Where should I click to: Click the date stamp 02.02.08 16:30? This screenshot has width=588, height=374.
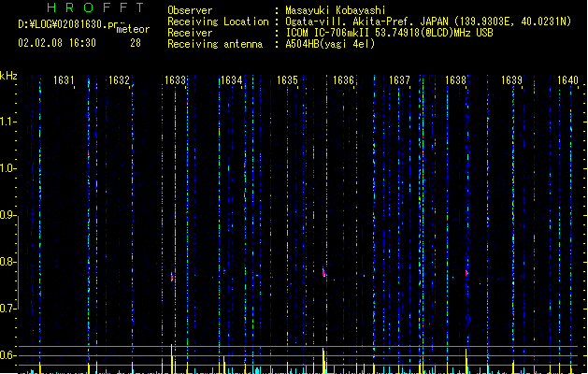(x=57, y=43)
